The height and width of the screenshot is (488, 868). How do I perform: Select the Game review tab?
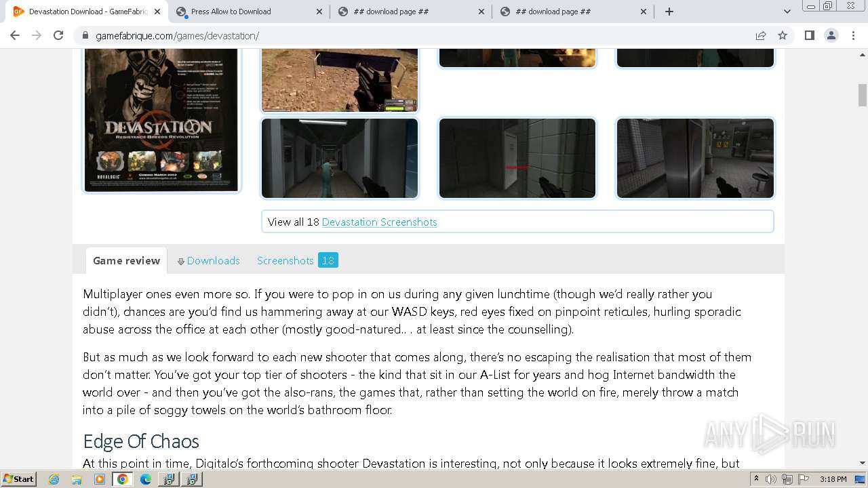(x=126, y=260)
